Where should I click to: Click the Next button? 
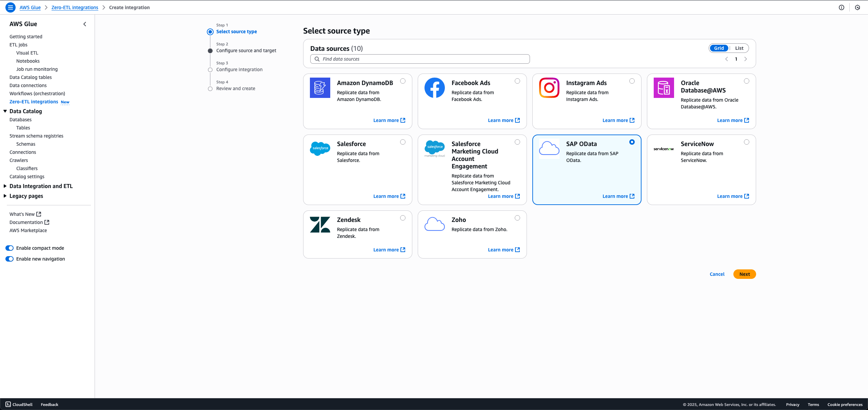pyautogui.click(x=744, y=274)
